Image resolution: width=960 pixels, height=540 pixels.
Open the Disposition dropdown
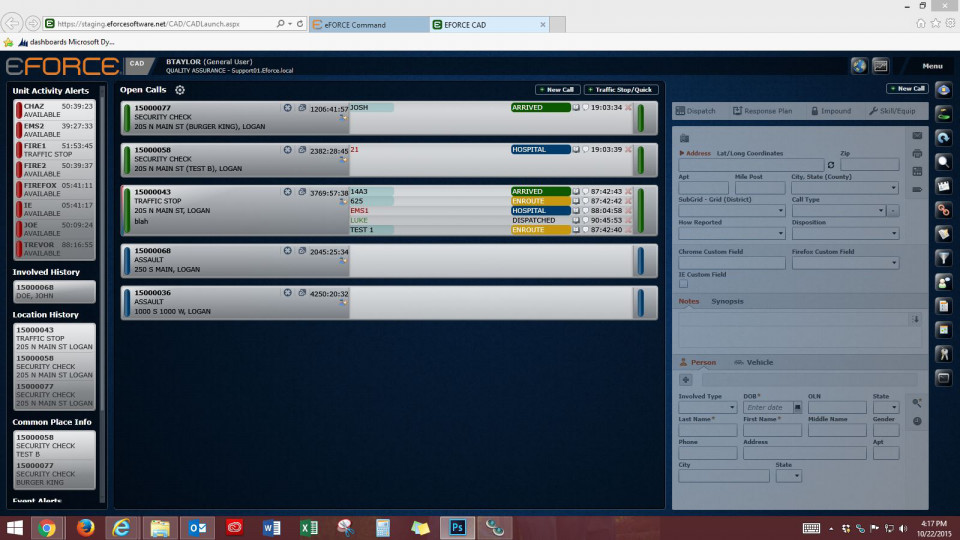click(893, 234)
